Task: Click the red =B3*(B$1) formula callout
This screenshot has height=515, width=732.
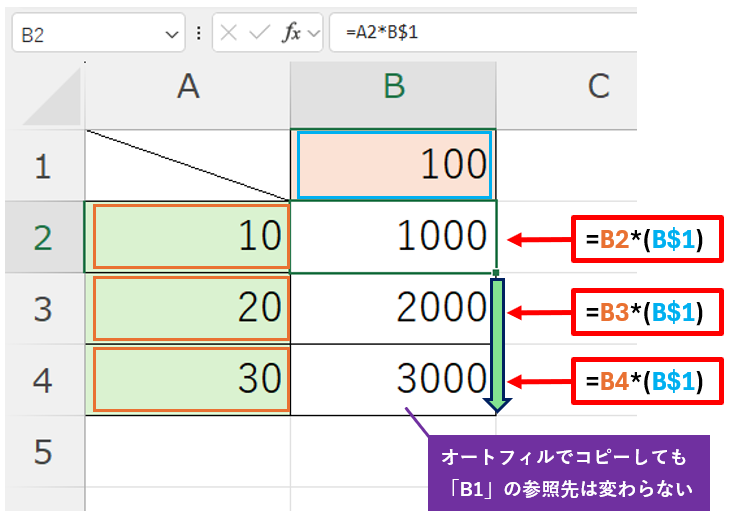Action: click(x=646, y=311)
